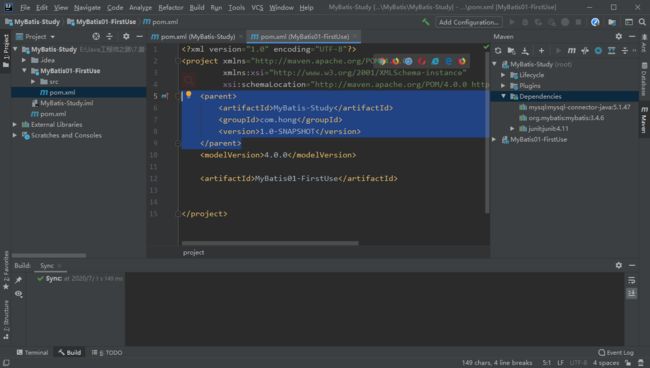The height and width of the screenshot is (368, 650).
Task: Expand Plugins node in Maven panel
Action: tap(503, 86)
